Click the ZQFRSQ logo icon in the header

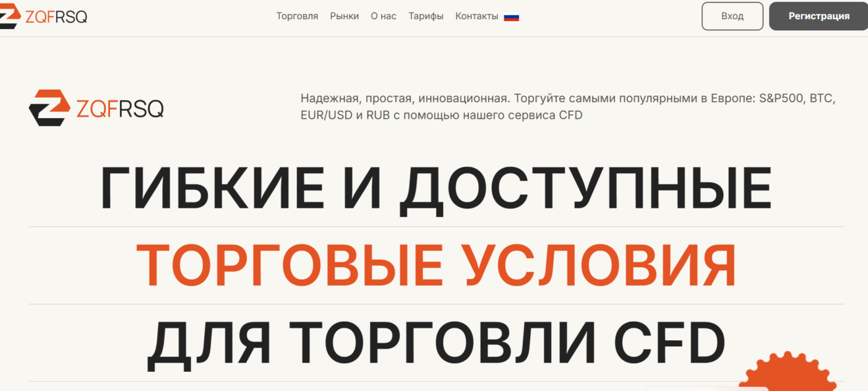(9, 16)
